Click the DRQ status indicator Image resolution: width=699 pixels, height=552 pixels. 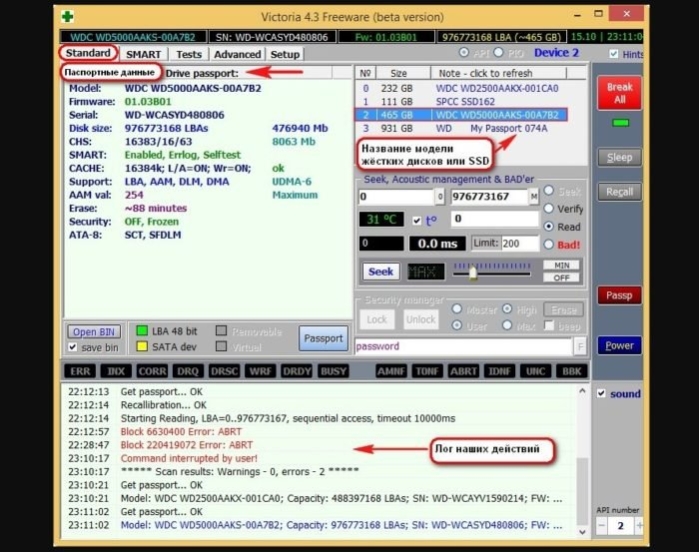click(188, 371)
